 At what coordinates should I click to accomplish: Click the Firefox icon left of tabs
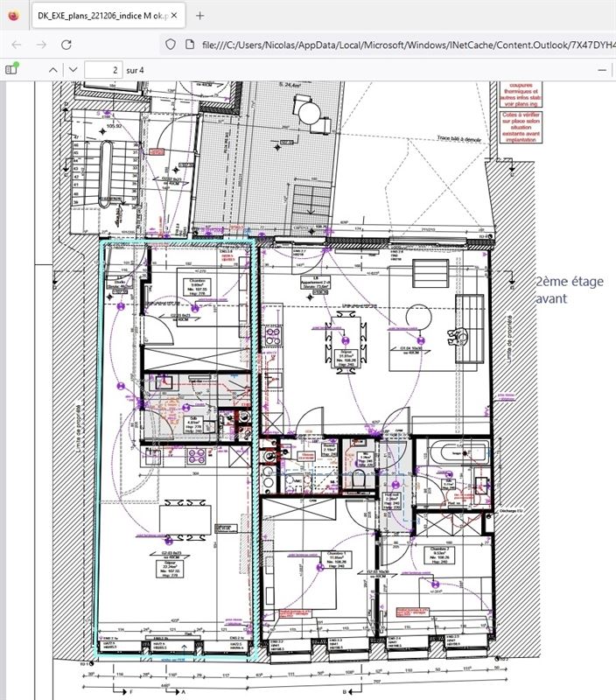tap(12, 15)
